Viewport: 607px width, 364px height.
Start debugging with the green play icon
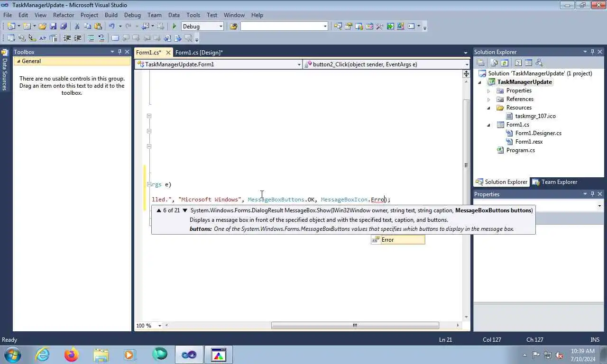[x=175, y=27]
